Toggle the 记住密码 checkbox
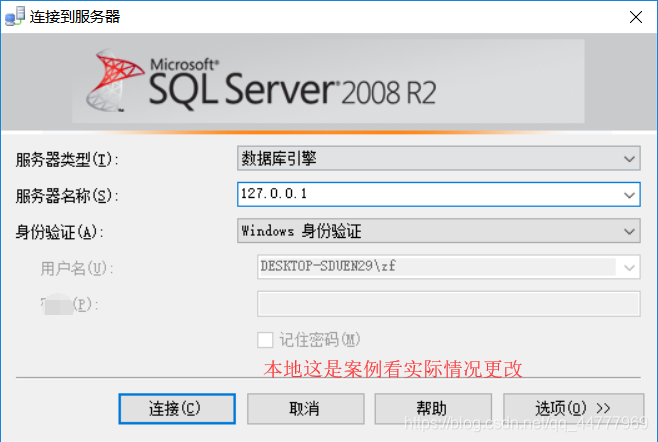 tap(265, 340)
